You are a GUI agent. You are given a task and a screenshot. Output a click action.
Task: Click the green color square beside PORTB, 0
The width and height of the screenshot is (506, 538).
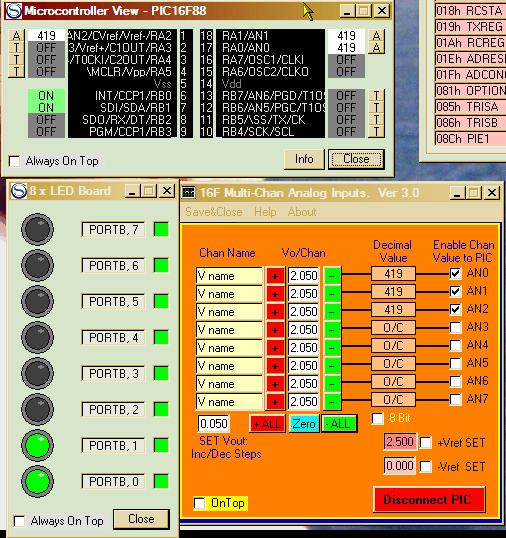click(161, 481)
